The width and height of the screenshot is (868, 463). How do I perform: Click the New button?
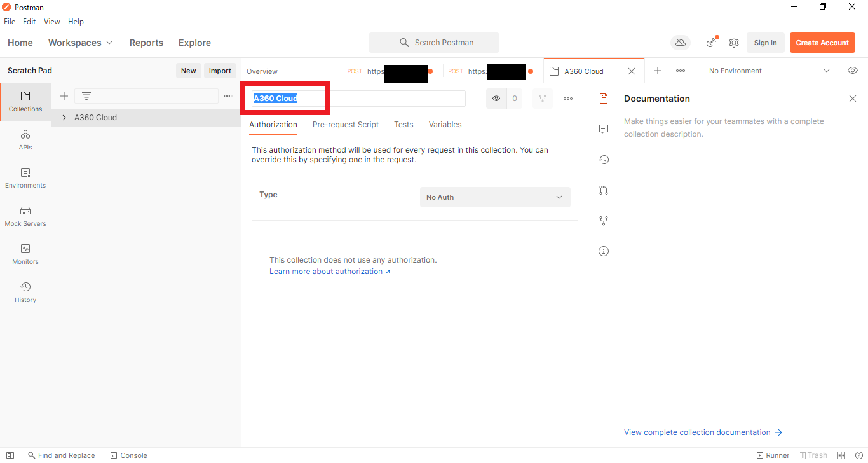point(189,71)
